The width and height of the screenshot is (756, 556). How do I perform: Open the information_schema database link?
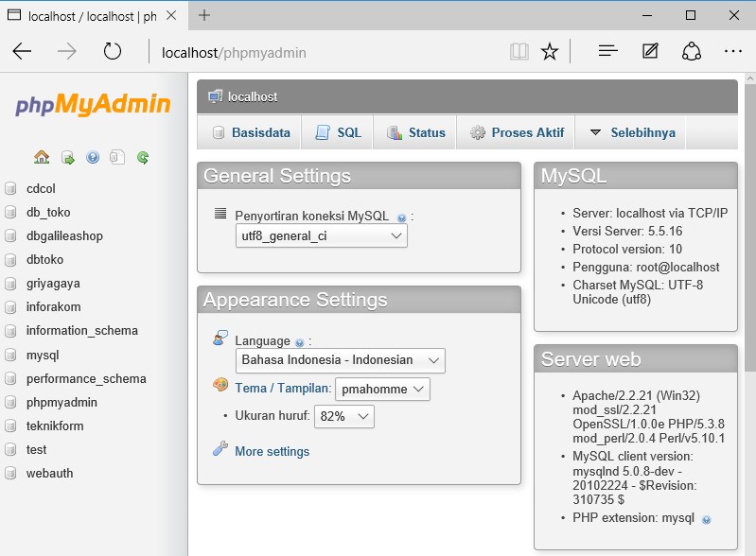pos(82,331)
